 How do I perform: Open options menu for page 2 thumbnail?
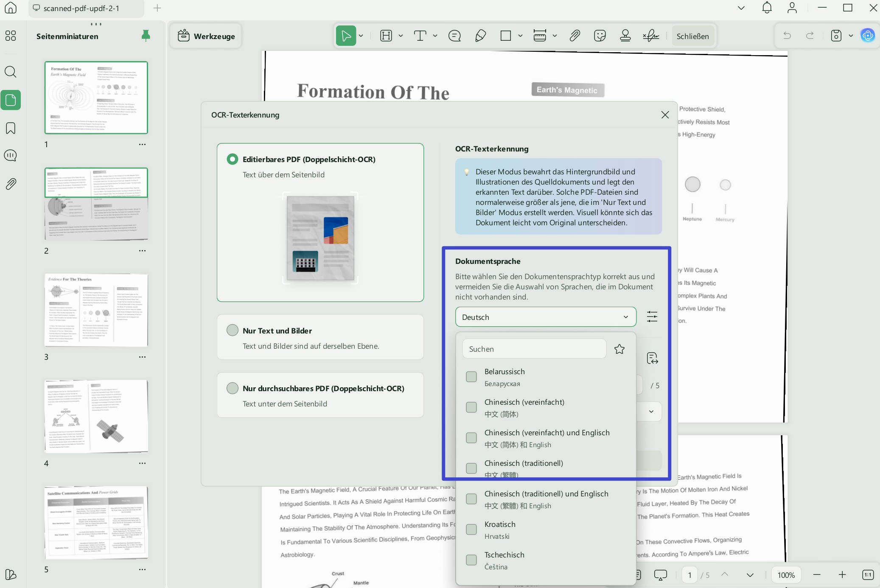(142, 251)
